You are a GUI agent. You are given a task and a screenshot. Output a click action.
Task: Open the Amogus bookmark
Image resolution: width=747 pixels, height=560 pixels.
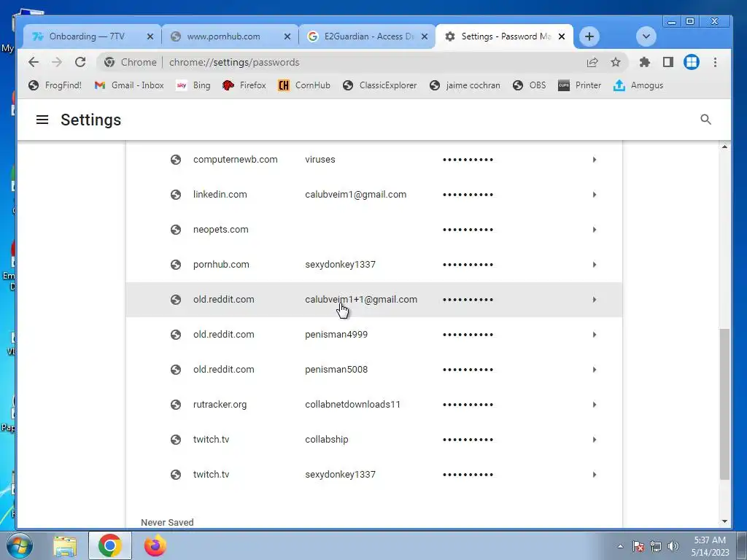point(638,85)
